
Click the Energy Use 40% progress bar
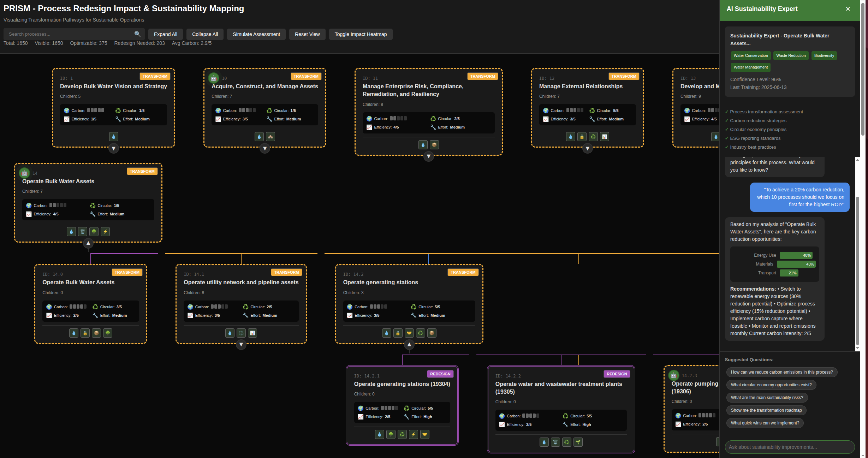pos(796,255)
